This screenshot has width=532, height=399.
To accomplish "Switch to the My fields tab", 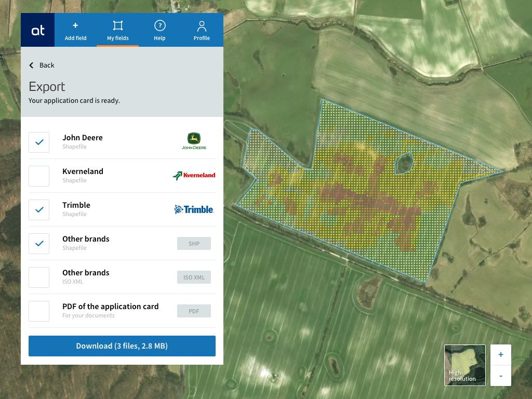I will pyautogui.click(x=117, y=30).
